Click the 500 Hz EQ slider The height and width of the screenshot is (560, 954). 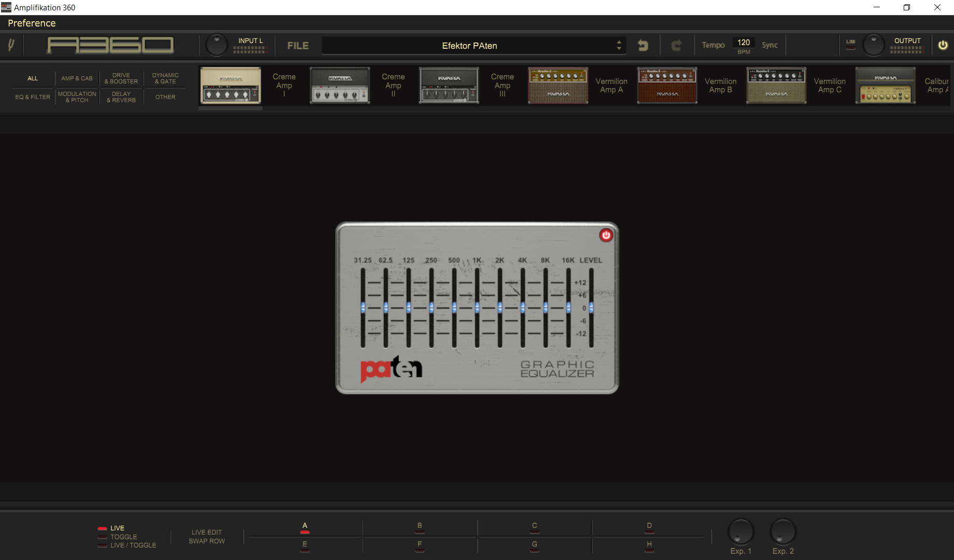pos(454,307)
